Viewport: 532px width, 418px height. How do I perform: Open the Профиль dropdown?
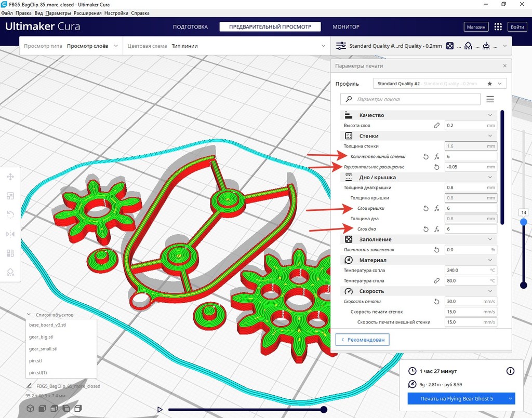click(x=440, y=84)
